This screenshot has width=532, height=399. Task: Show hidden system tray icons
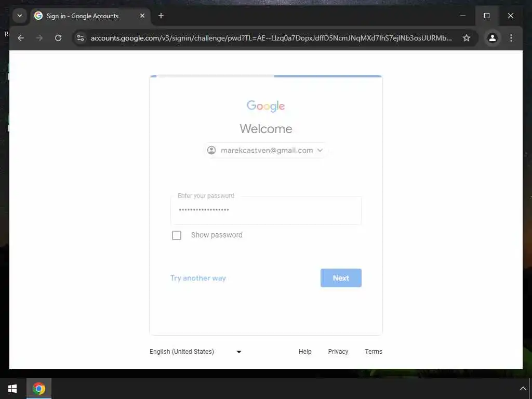coord(523,389)
